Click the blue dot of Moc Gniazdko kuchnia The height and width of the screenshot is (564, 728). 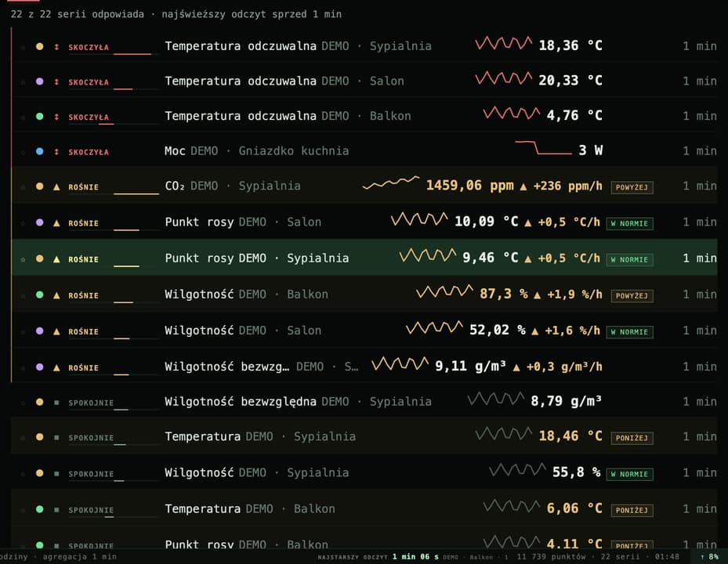click(x=39, y=151)
